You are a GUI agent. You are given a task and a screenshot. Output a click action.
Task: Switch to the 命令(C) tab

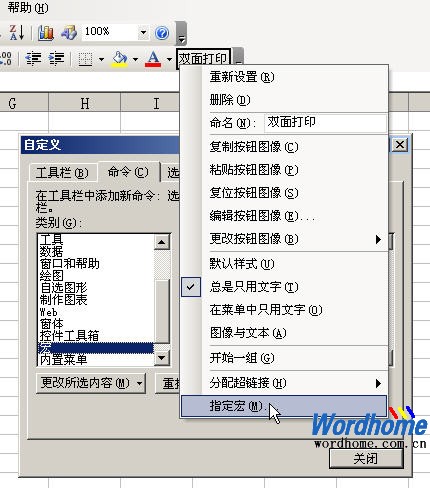pyautogui.click(x=128, y=172)
